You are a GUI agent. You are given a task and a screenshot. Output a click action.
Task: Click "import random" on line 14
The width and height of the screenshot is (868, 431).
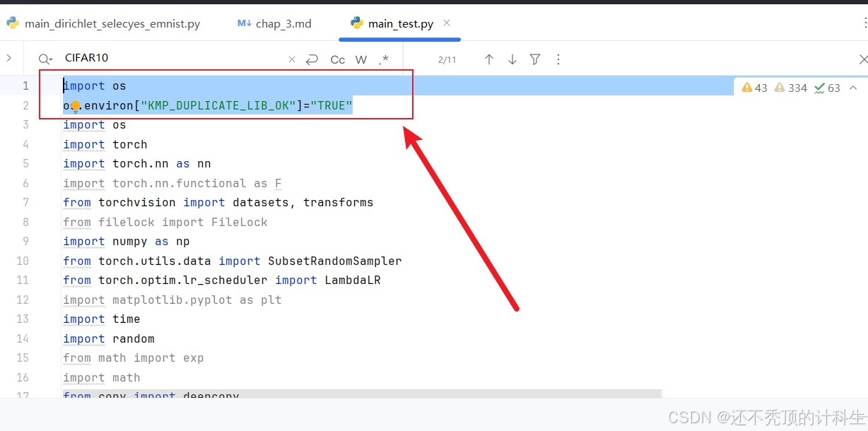tap(109, 338)
